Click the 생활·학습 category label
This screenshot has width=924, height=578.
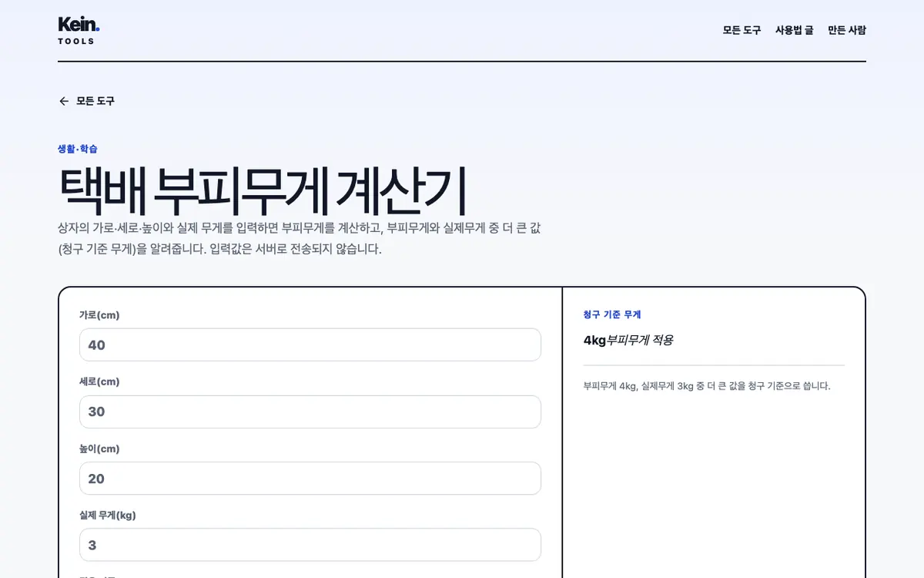[x=78, y=149]
